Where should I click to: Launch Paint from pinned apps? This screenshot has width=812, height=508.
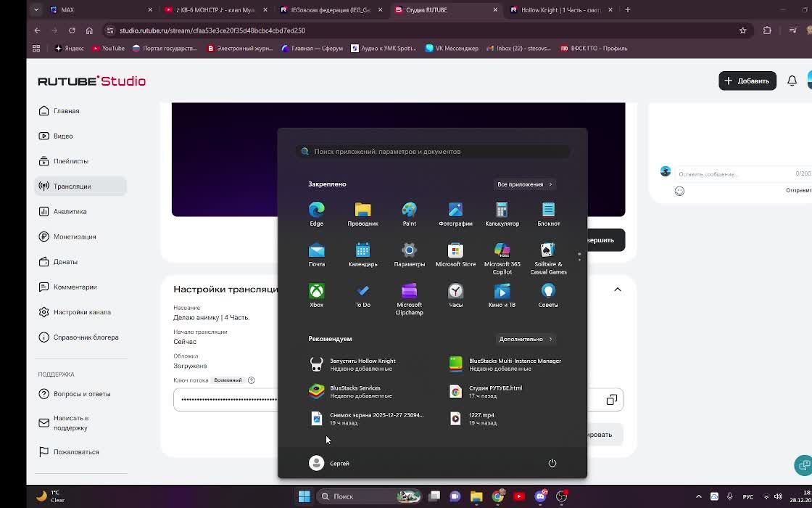point(409,214)
